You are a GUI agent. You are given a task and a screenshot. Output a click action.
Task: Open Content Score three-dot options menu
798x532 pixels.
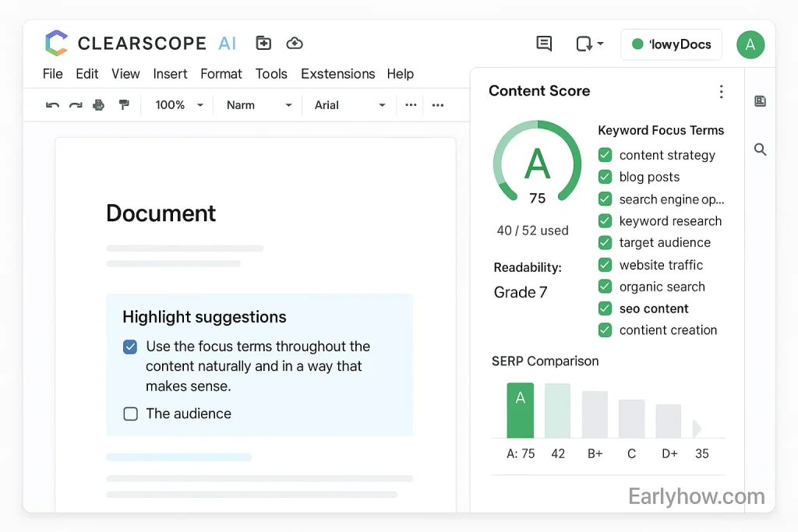point(721,92)
